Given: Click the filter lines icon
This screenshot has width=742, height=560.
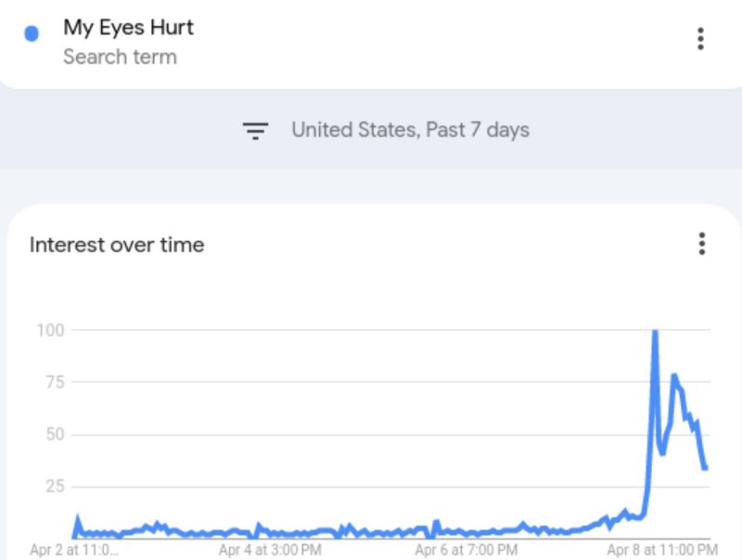Looking at the screenshot, I should (255, 131).
